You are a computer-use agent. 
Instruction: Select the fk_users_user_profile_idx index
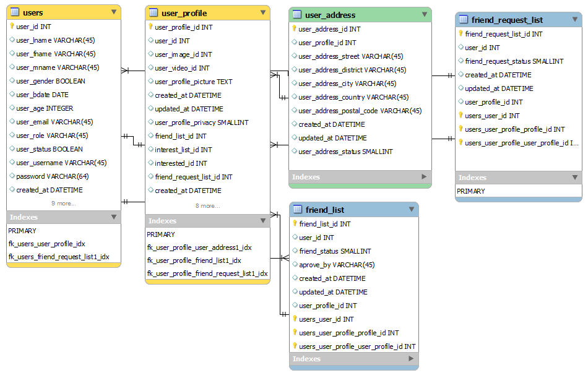47,244
